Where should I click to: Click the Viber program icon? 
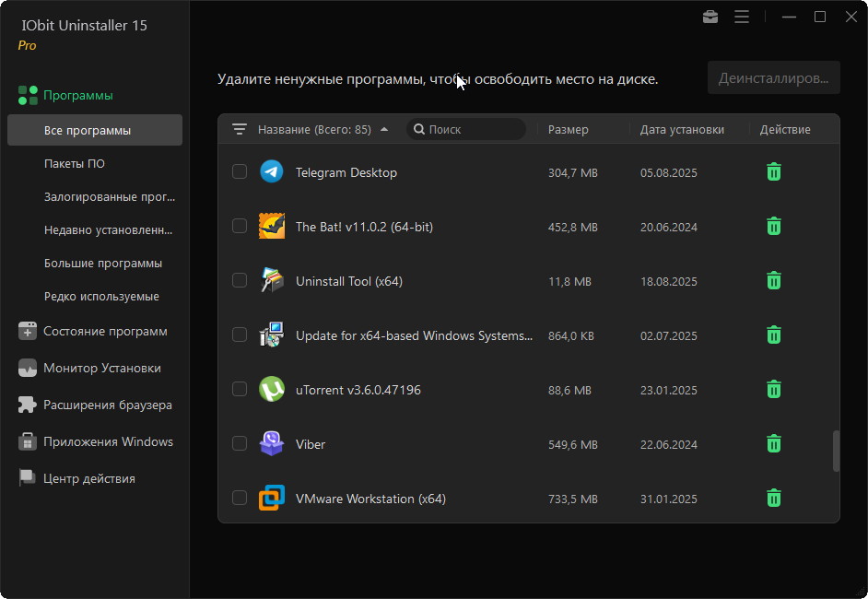272,443
